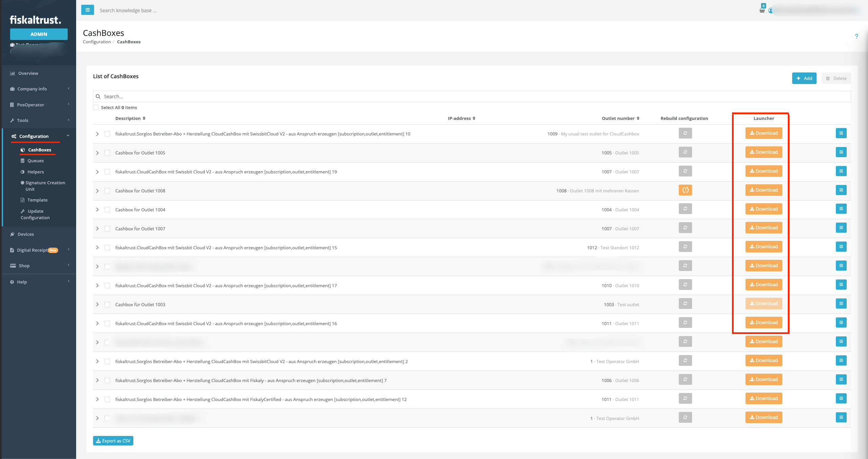Open row menu for Cashbox für Outlet 1003
868x459 pixels.
coord(841,304)
